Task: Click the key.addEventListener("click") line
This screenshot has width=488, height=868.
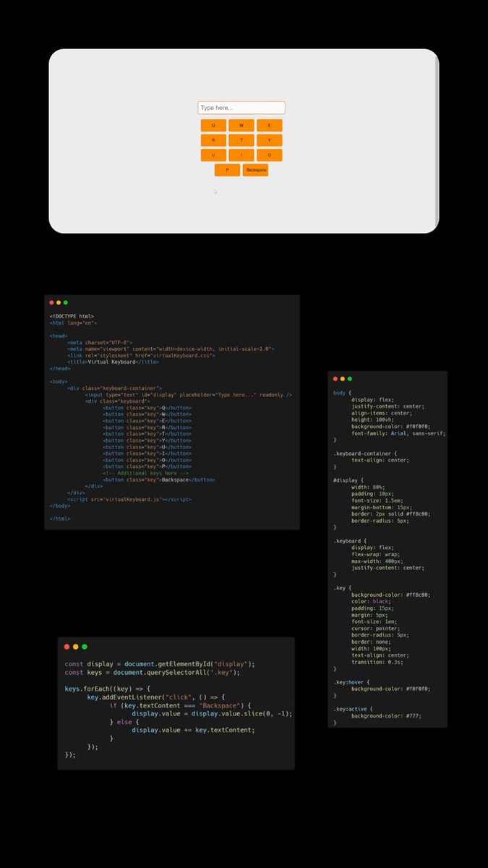Action: coord(156,697)
